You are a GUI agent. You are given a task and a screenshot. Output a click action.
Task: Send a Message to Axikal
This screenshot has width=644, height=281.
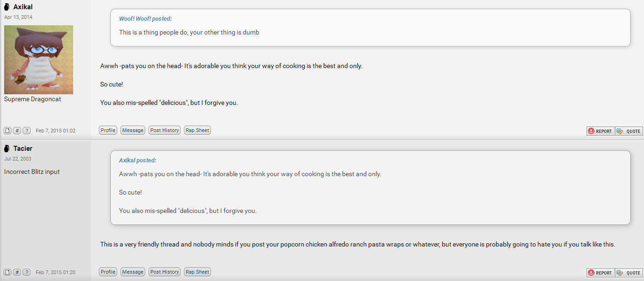coord(133,130)
